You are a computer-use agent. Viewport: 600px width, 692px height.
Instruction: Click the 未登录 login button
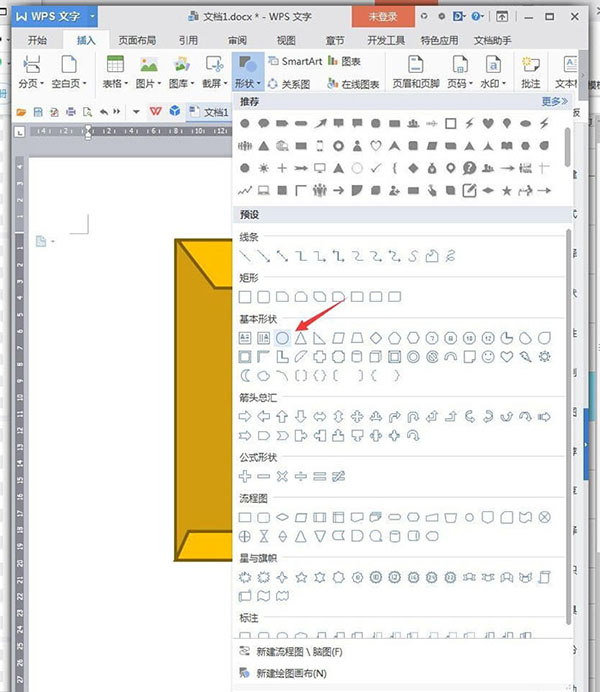click(x=383, y=17)
